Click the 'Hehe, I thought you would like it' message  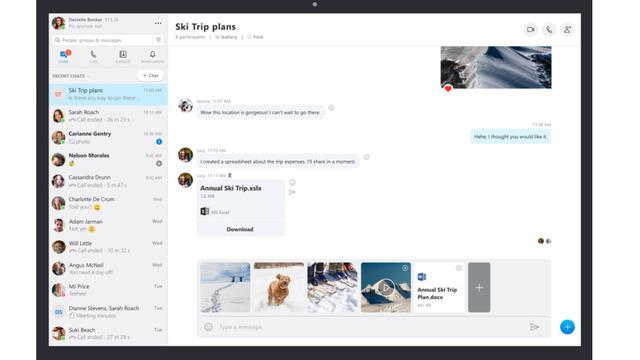tap(511, 137)
